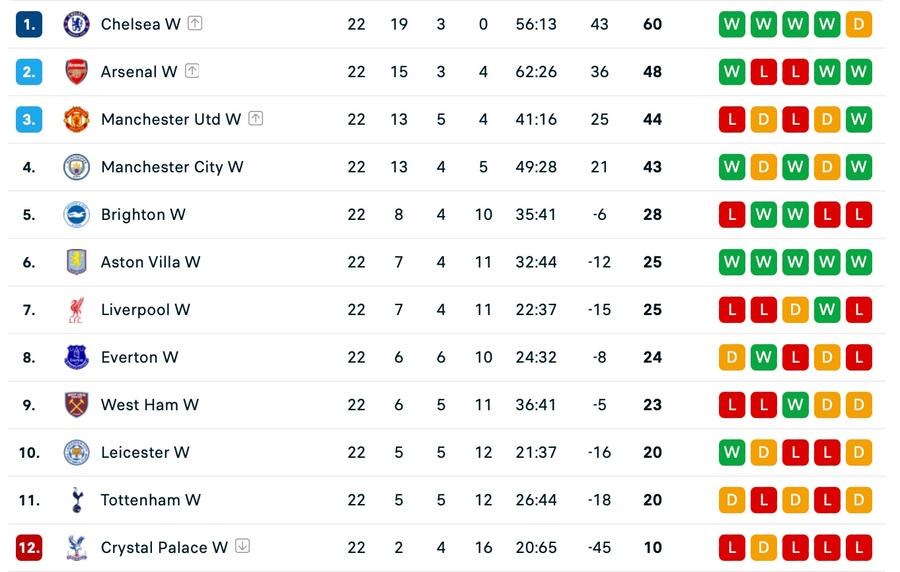900x572 pixels.
Task: Click promotion arrow icon beside Chelsea W
Action: click(195, 23)
